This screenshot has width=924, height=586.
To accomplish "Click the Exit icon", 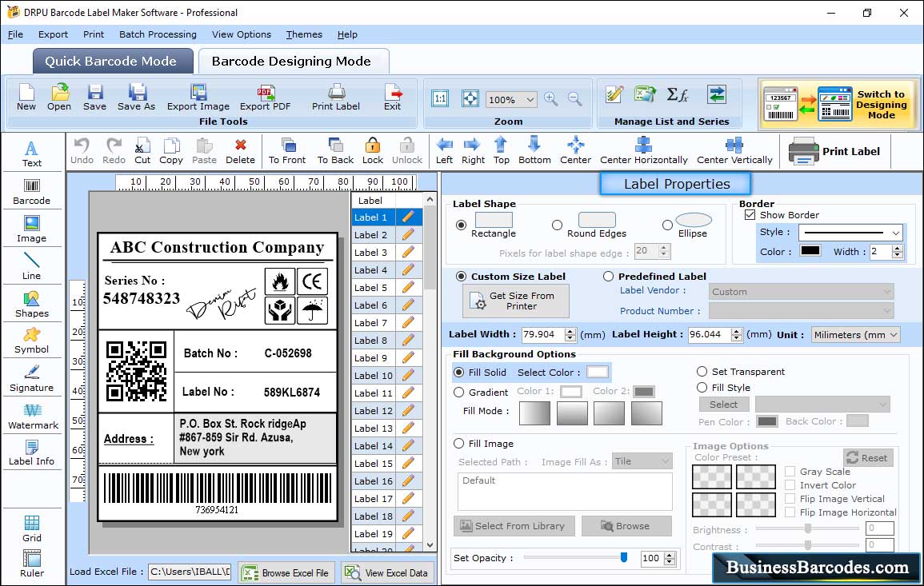I will click(x=393, y=98).
